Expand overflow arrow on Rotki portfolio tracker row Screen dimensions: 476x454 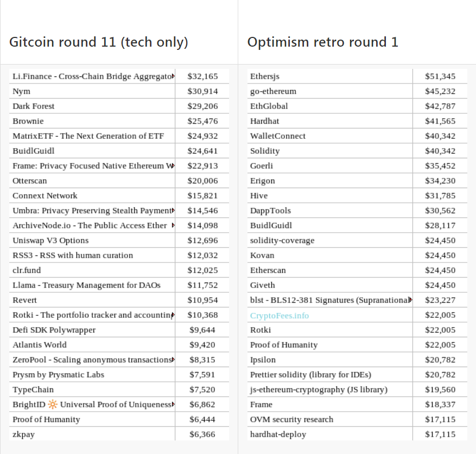click(173, 315)
